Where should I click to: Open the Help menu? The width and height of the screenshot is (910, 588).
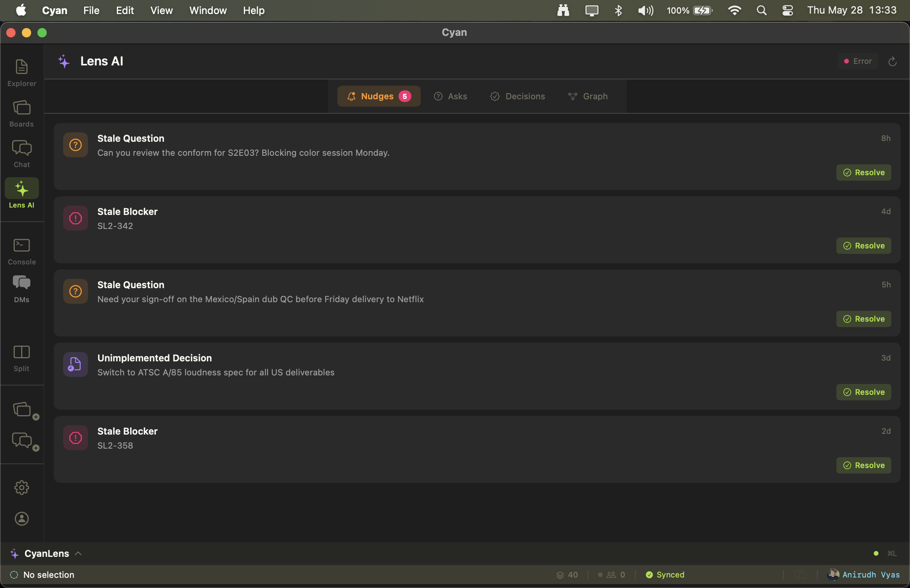[254, 11]
